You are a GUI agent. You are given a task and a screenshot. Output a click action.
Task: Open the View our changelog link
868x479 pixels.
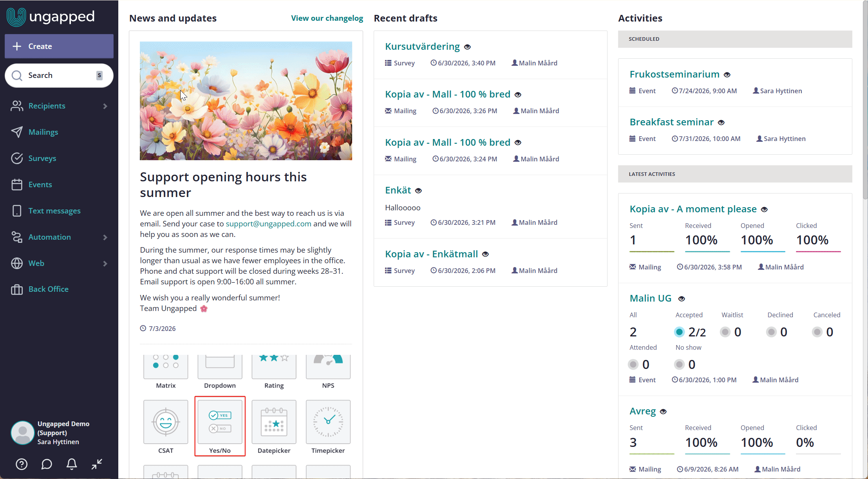point(327,18)
